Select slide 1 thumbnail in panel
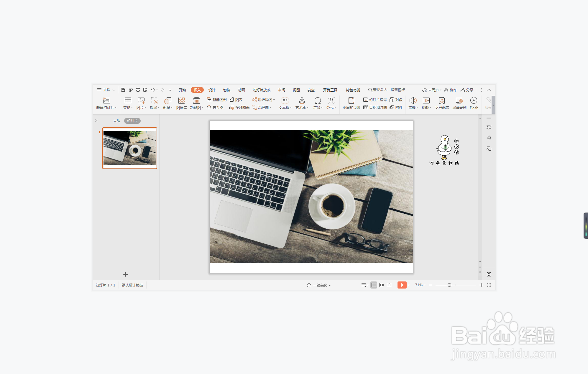The image size is (588, 374). pos(130,148)
